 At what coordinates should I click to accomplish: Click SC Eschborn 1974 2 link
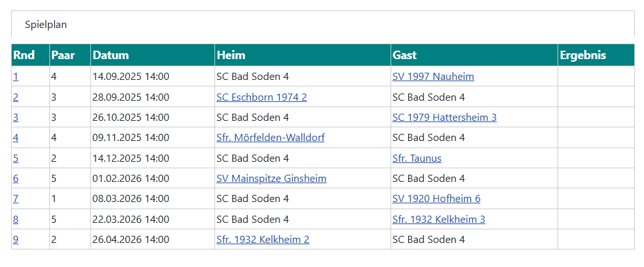(x=261, y=97)
